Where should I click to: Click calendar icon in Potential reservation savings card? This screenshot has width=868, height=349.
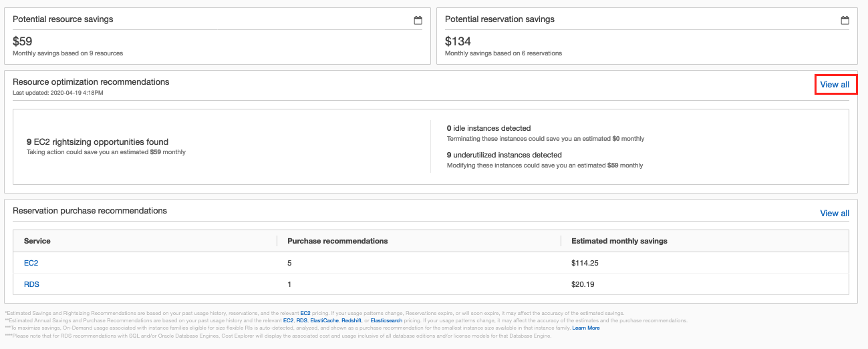click(845, 20)
